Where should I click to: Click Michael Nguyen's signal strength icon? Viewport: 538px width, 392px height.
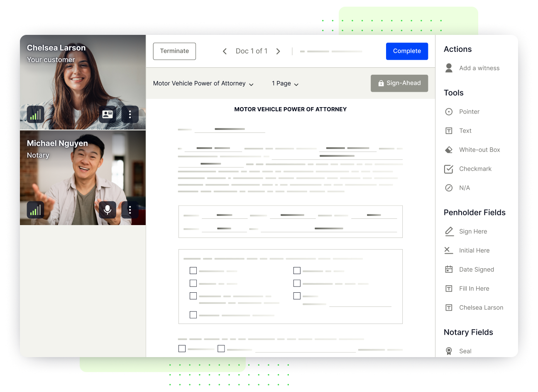click(36, 210)
